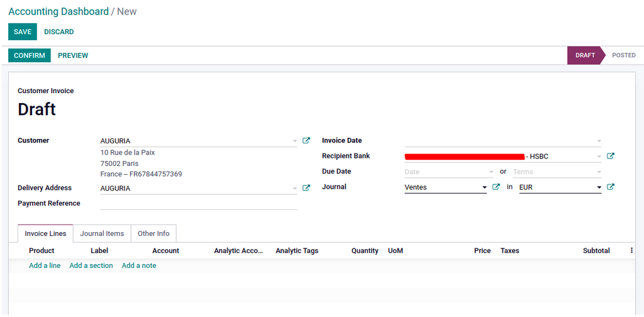This screenshot has width=644, height=317.
Task: Click the Label column header
Action: [x=99, y=250]
